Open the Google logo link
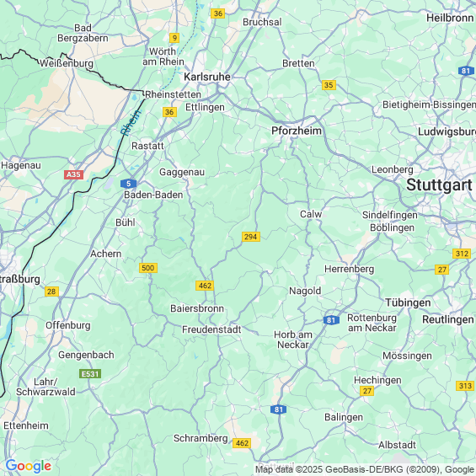476x476 pixels. [29, 466]
